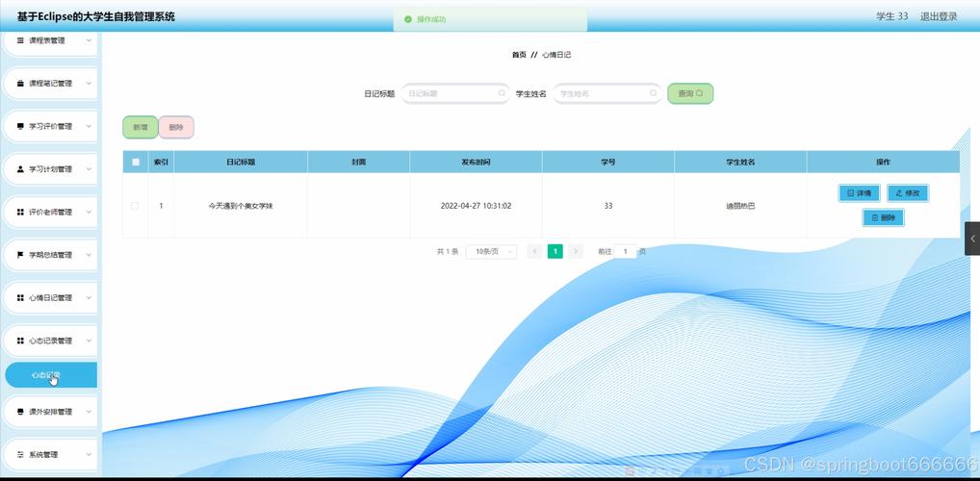Select all rows with header checkbox
This screenshot has width=980, height=481.
pos(136,162)
